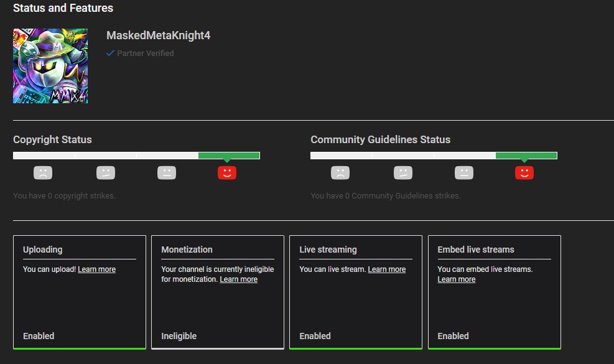
Task: Click the neutral face icon under Copyright Status
Action: tap(167, 172)
